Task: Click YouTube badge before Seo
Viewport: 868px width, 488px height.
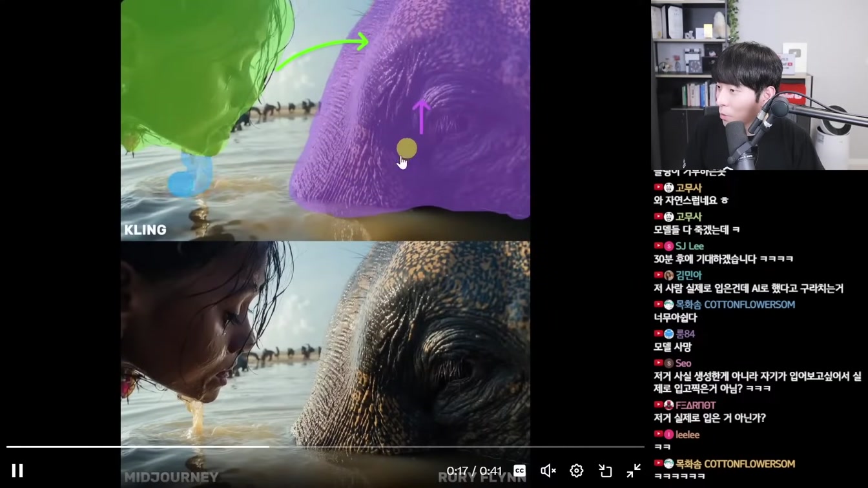Action: [658, 363]
